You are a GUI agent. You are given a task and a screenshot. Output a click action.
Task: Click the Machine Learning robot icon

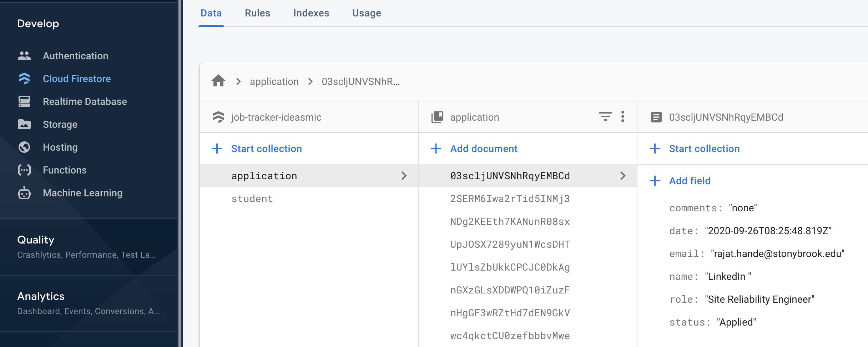24,193
